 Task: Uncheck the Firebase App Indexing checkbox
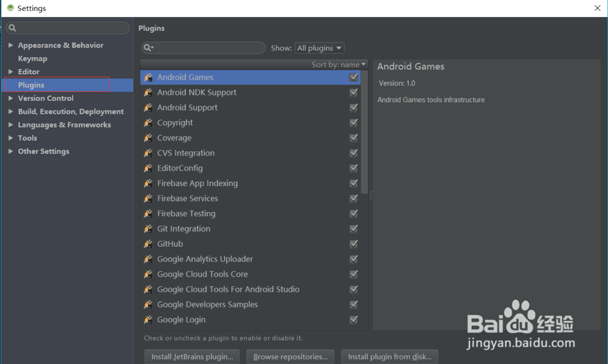[x=354, y=183]
